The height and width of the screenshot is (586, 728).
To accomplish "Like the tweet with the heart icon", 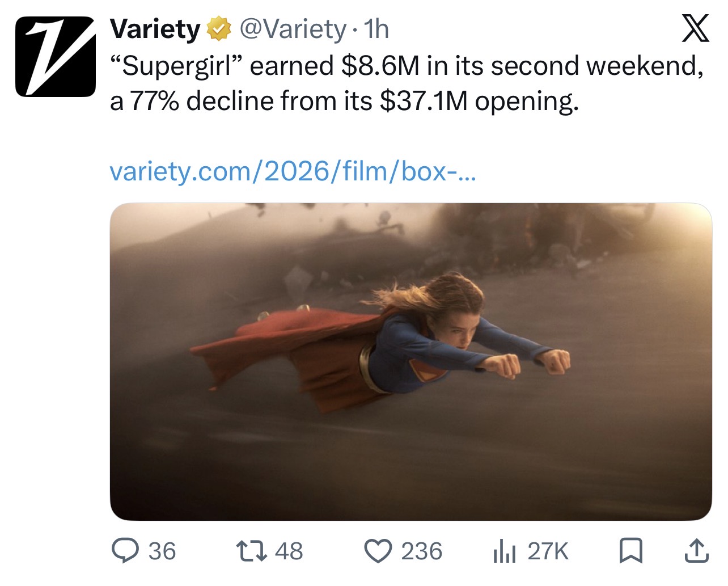I will click(x=378, y=551).
